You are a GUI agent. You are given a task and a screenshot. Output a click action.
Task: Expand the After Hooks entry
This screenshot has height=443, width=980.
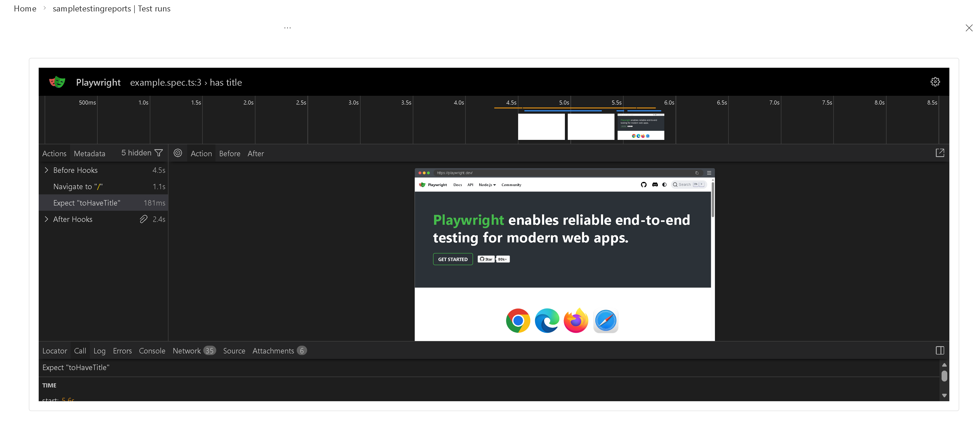46,219
